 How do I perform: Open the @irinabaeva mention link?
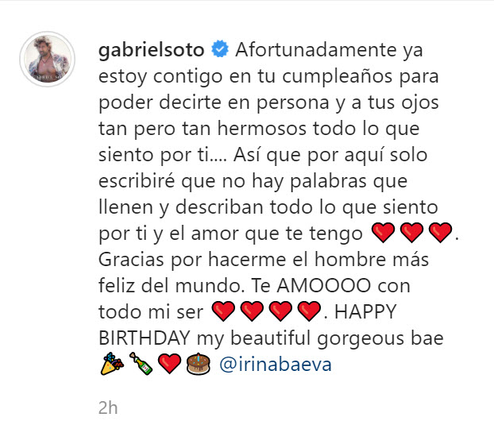coord(276,365)
